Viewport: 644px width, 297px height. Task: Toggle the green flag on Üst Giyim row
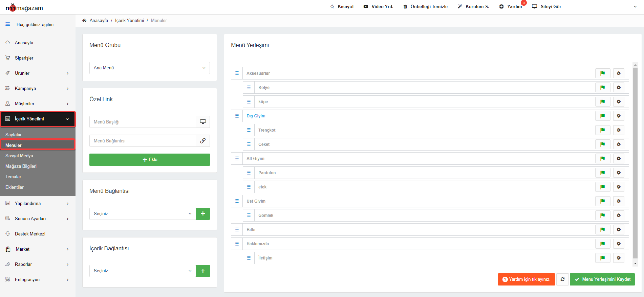(x=603, y=201)
